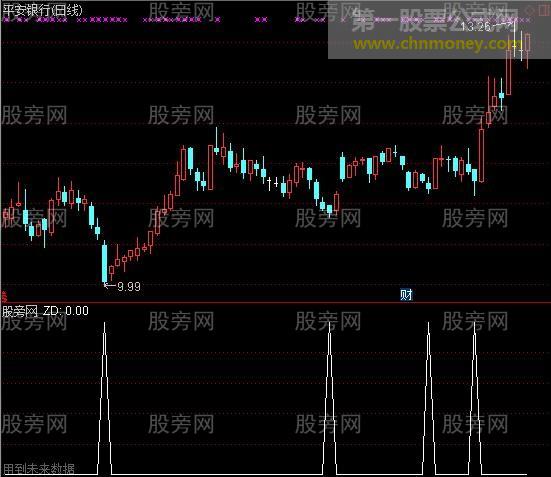Click the long cyan candlestick at the 9.99 low

click(x=104, y=262)
